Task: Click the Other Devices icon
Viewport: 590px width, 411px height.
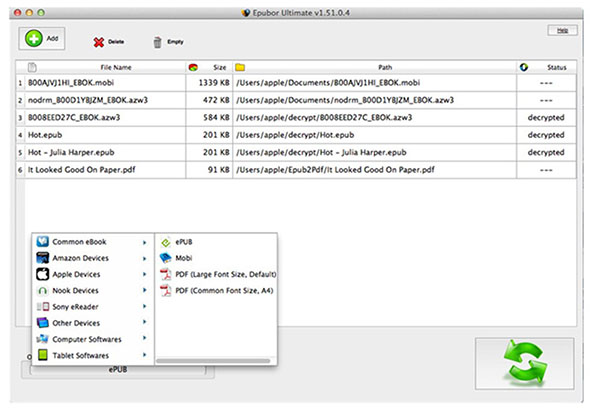Action: pyautogui.click(x=43, y=323)
